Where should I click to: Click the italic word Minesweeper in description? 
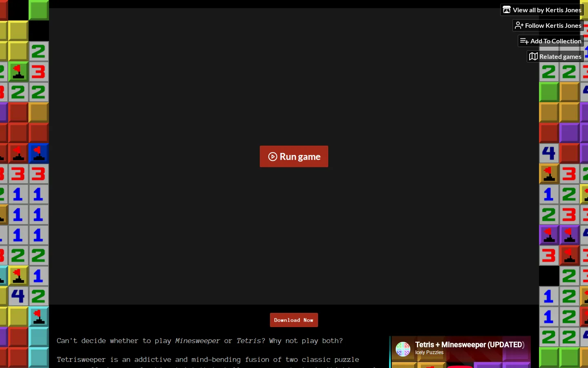198,341
